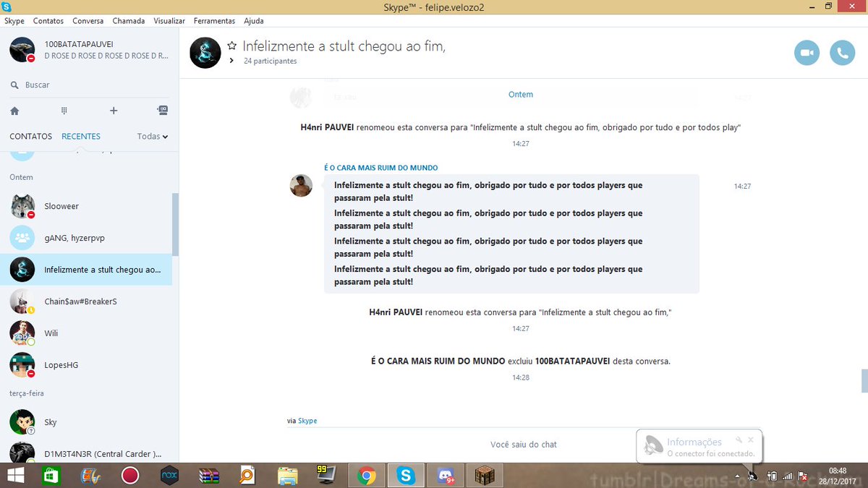The height and width of the screenshot is (488, 868).
Task: Click the É O CARA MAIS RUIM DO MUNDO sender name
Action: [x=380, y=168]
